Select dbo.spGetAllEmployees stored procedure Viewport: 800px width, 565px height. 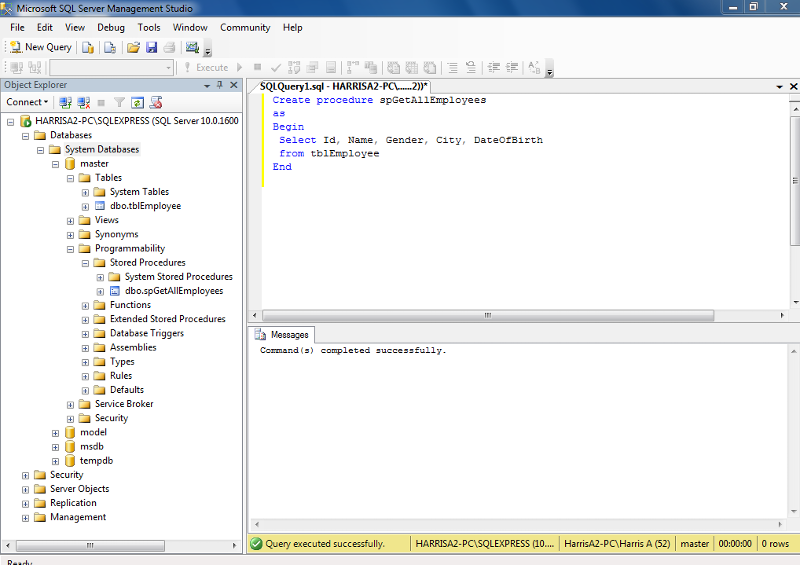pos(174,290)
